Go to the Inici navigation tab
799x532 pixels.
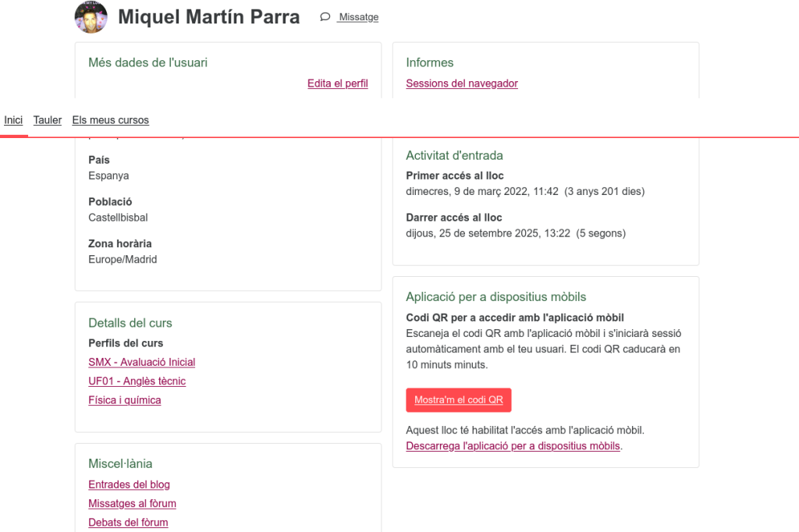tap(13, 120)
